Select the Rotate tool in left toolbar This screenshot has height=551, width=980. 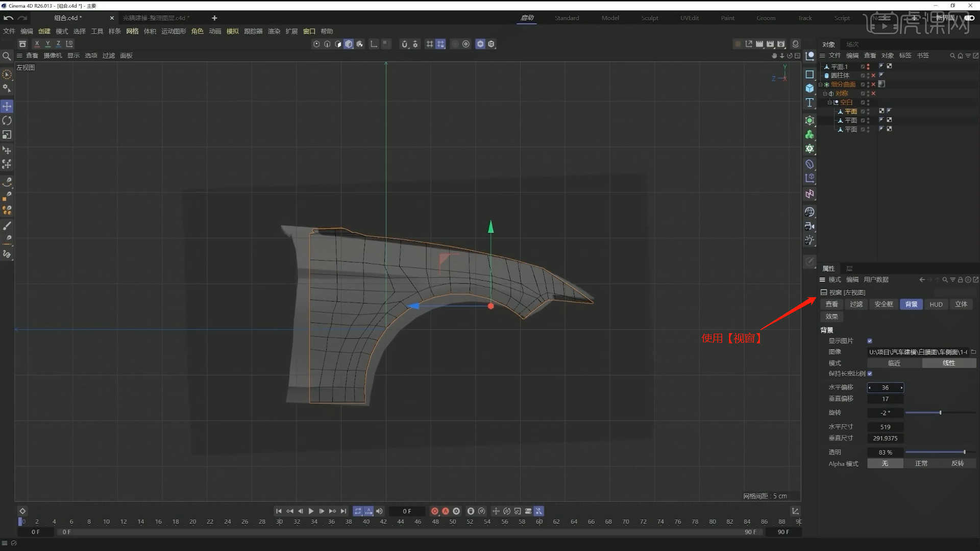tap(7, 120)
